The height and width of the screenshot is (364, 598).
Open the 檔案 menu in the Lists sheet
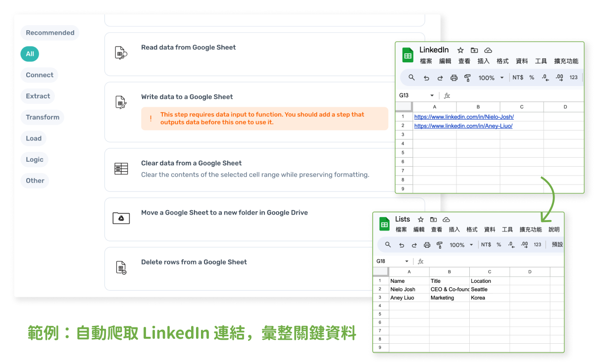click(401, 229)
